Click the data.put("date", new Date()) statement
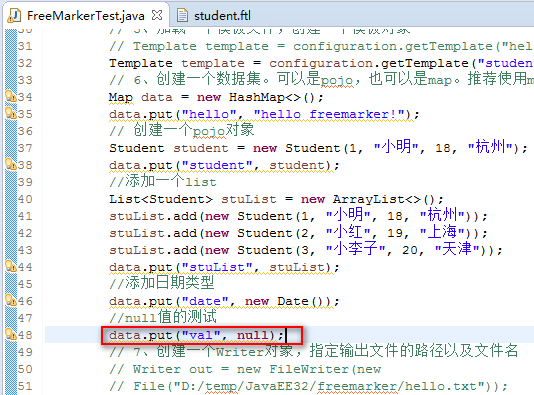534x395 pixels. click(224, 302)
